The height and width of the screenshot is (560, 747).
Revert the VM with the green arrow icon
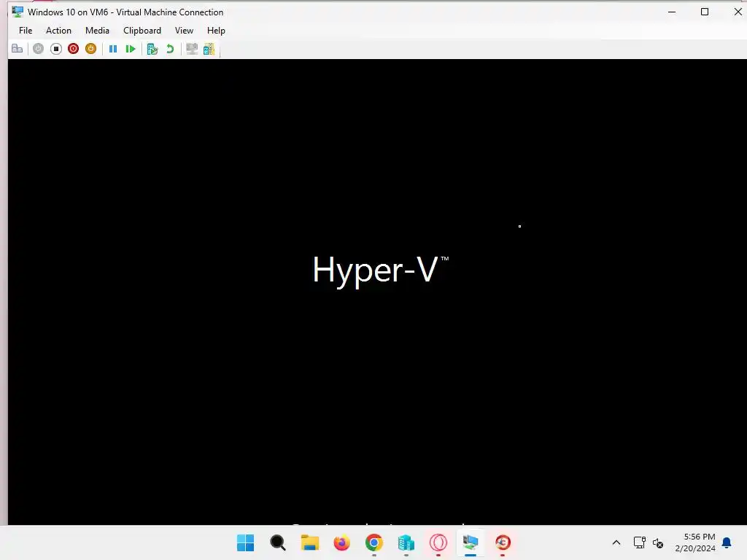[170, 49]
